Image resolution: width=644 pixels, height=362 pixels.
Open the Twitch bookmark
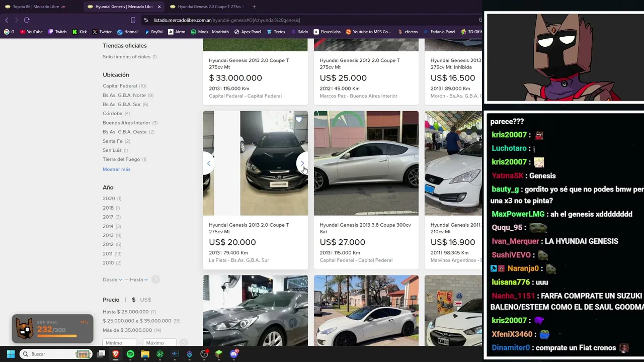[x=57, y=32]
